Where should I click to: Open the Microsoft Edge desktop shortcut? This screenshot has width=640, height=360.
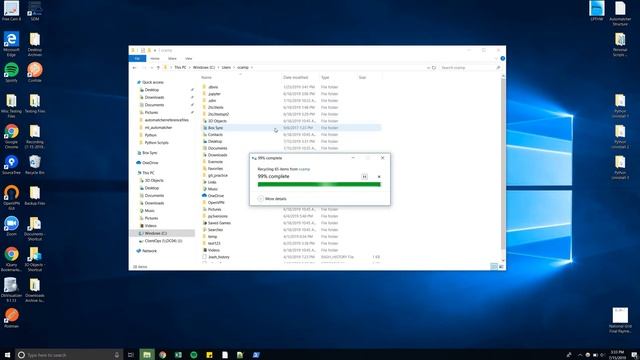[11, 44]
